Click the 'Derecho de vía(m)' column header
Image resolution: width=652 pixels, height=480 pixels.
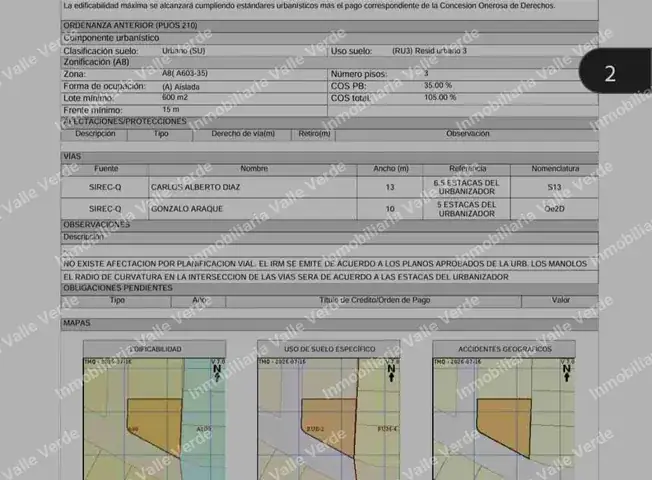click(x=243, y=134)
